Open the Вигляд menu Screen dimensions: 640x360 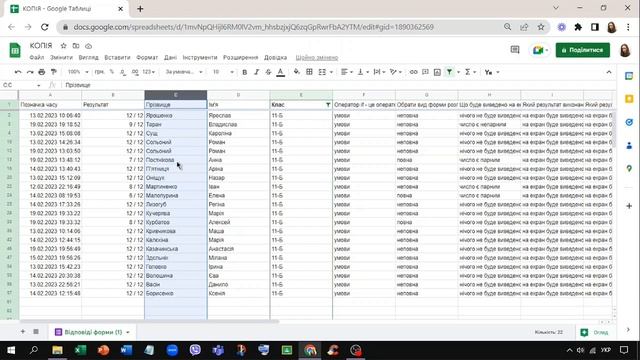88,58
